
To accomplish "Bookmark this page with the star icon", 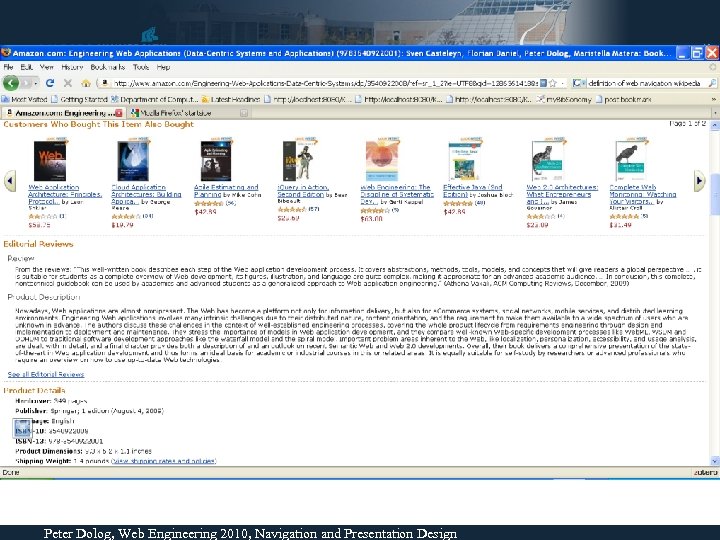I will pyautogui.click(x=553, y=83).
